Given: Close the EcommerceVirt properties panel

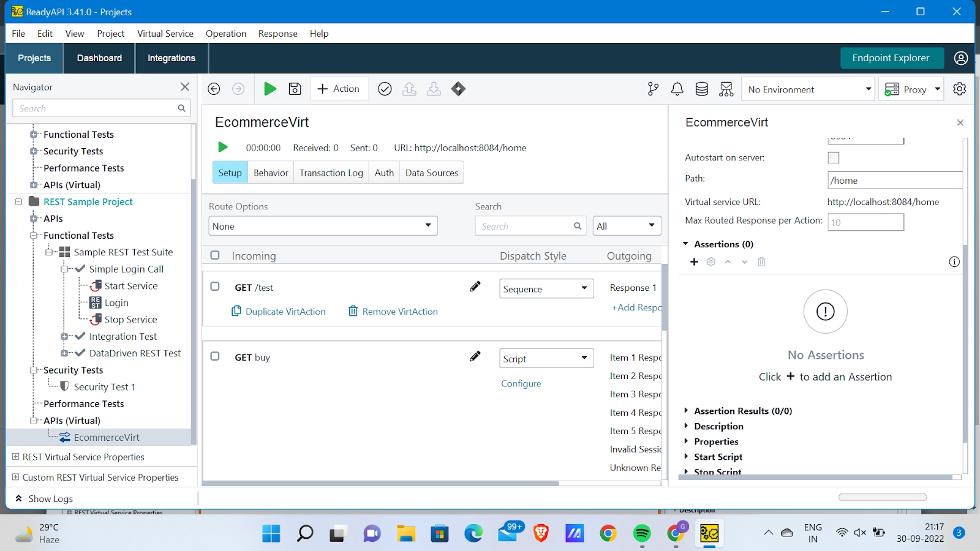Looking at the screenshot, I should [960, 122].
